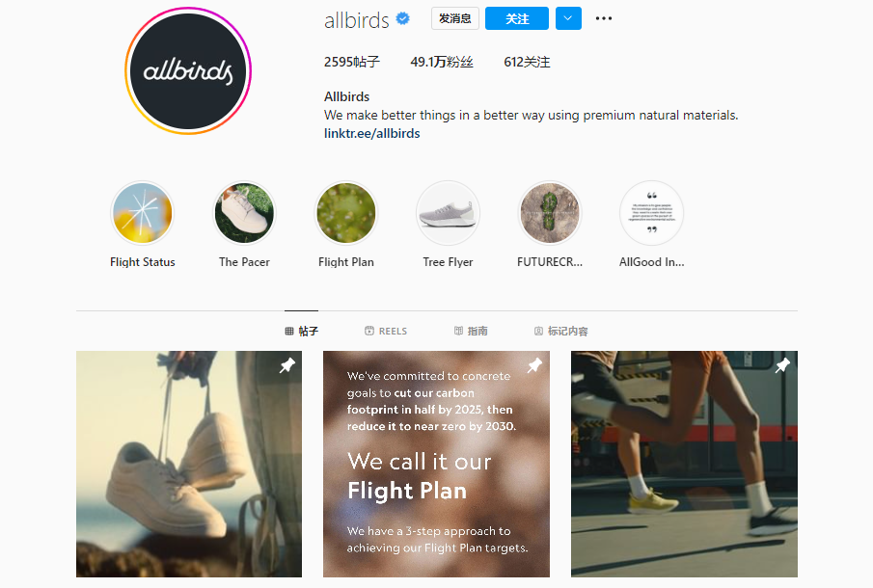View the 49.1万粉丝 followers list

click(x=442, y=62)
